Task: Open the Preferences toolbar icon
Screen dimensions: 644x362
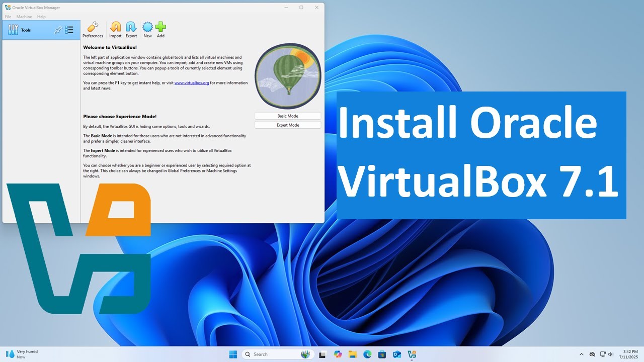Action: coord(93,30)
